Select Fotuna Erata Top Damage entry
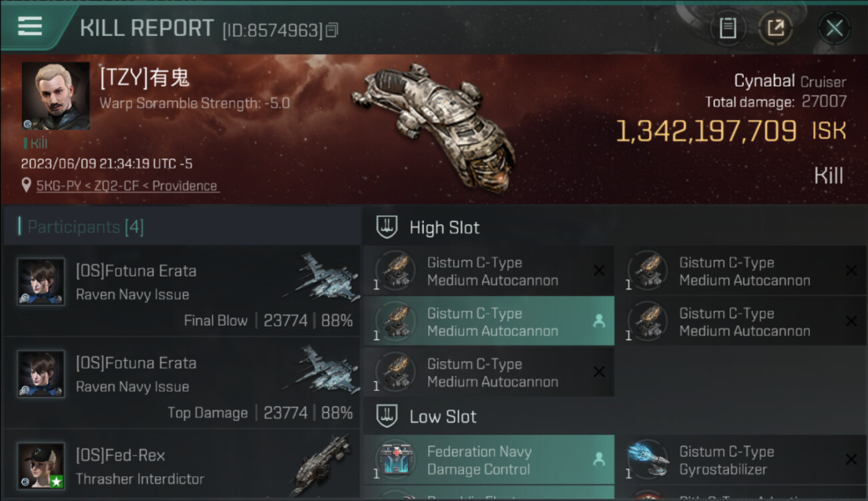The image size is (868, 501). pyautogui.click(x=182, y=383)
